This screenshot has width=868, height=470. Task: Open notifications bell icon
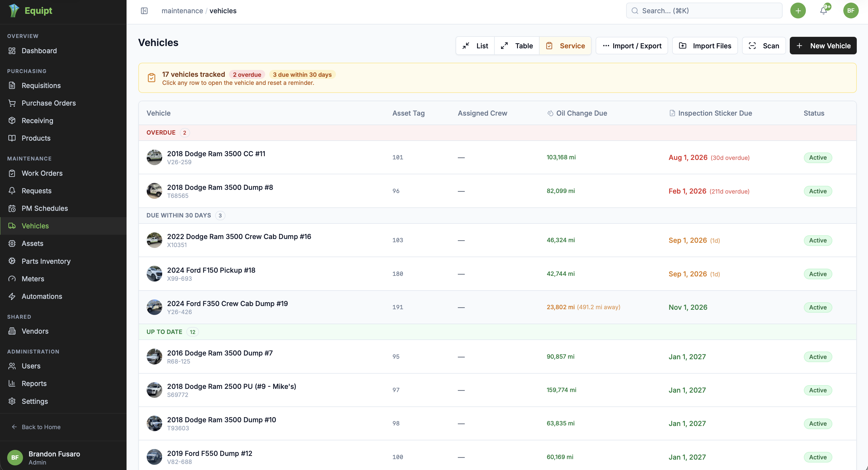pyautogui.click(x=823, y=11)
